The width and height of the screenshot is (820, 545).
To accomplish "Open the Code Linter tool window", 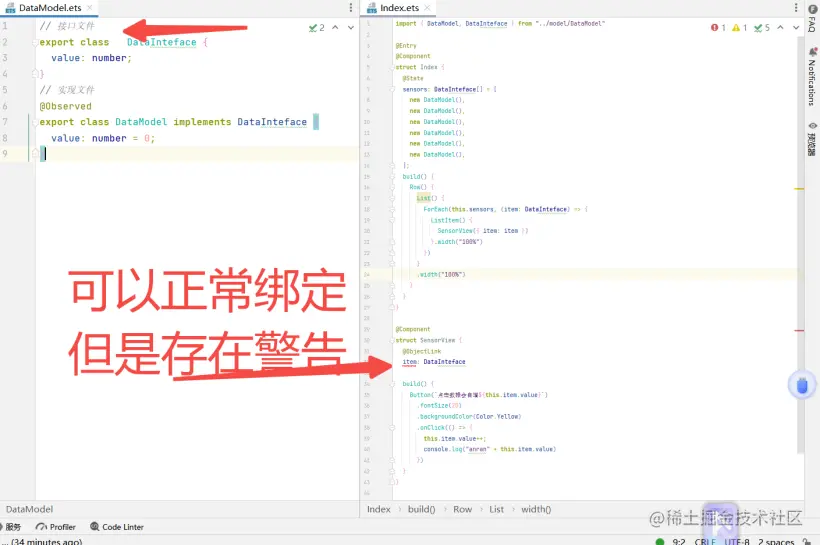I will pyautogui.click(x=117, y=527).
